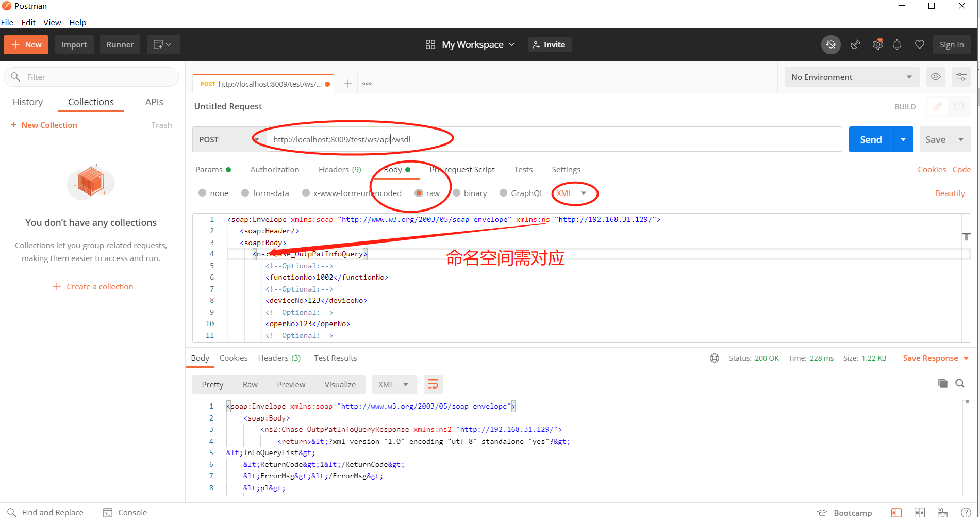Open the notifications bell
This screenshot has width=980, height=517.
pos(898,44)
